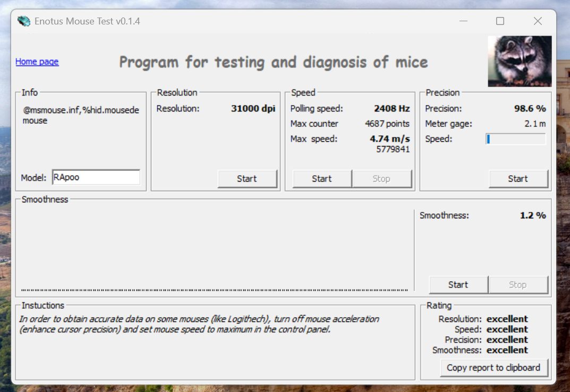Open the Home page link
Image resolution: width=570 pixels, height=392 pixels.
37,62
